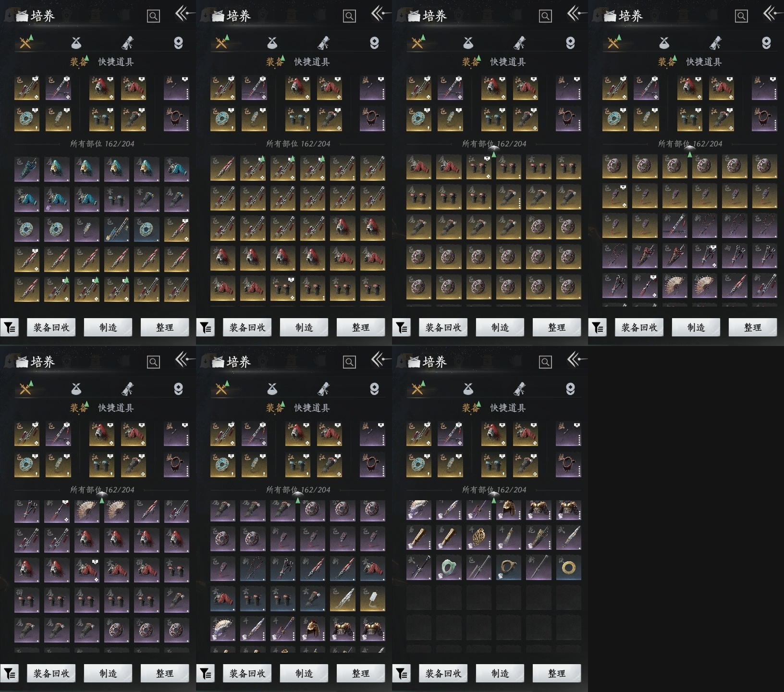Open search in the third top-row panel
This screenshot has width=784, height=692.
coord(545,16)
